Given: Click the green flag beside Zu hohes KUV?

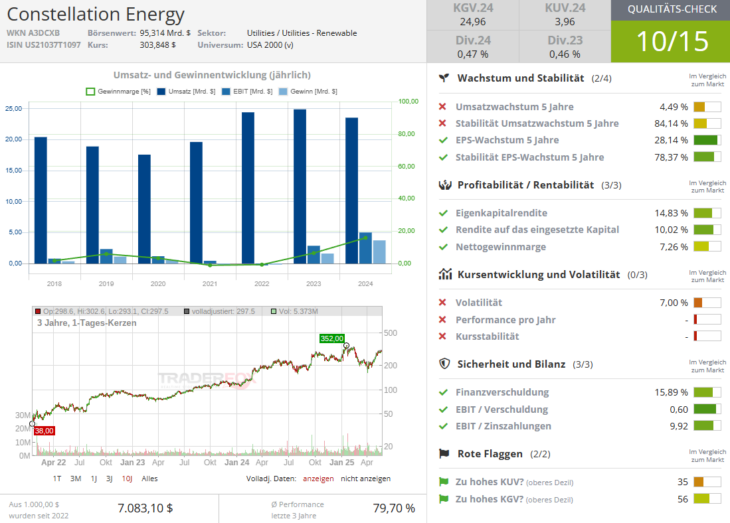Looking at the screenshot, I should tap(443, 482).
